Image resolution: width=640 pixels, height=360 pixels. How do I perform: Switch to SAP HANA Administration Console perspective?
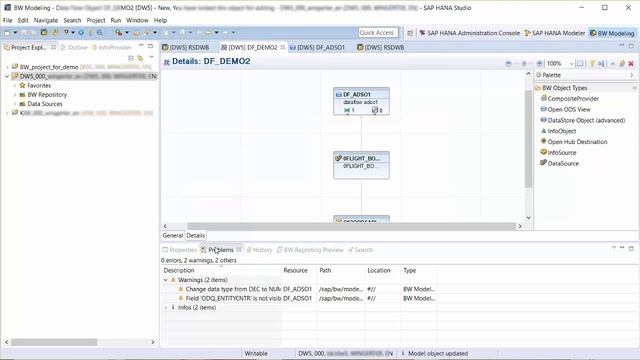click(x=469, y=33)
